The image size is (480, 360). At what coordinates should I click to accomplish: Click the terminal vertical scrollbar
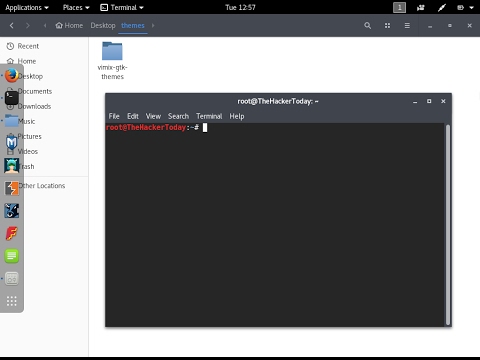tap(448, 224)
